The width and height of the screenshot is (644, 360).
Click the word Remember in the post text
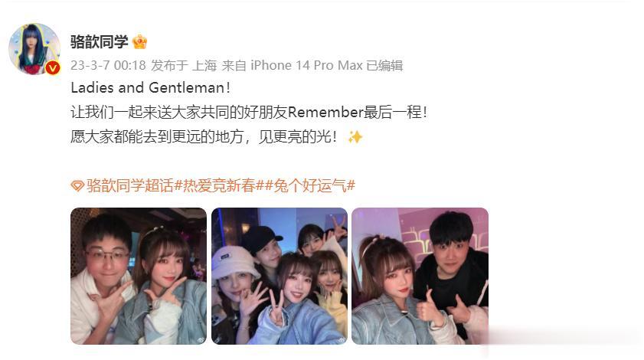(x=325, y=112)
